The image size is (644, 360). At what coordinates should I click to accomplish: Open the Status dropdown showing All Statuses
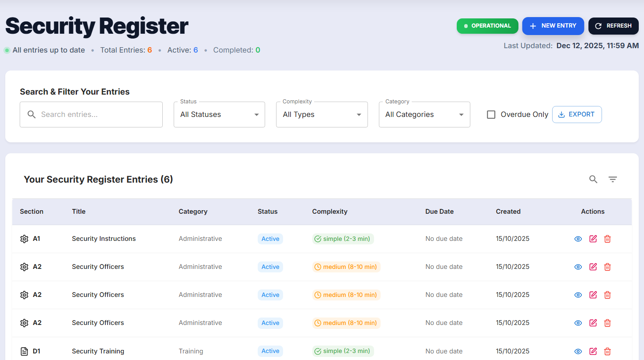(219, 114)
